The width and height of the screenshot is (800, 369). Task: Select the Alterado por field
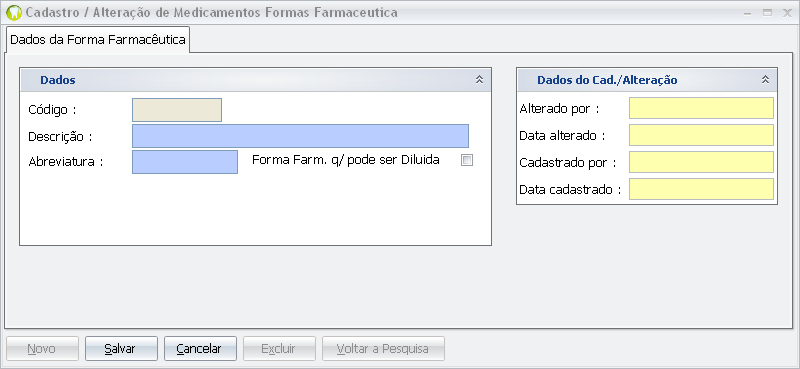(x=701, y=108)
